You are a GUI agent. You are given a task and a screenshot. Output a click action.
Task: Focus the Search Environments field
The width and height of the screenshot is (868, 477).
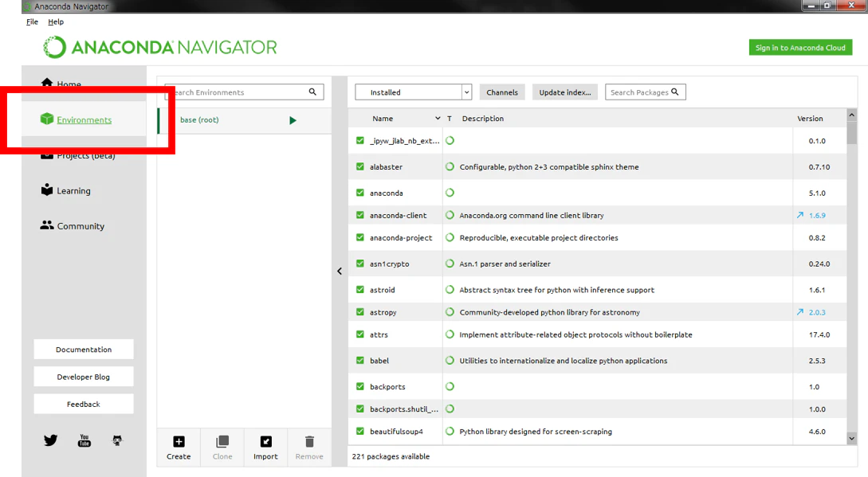pyautogui.click(x=244, y=92)
